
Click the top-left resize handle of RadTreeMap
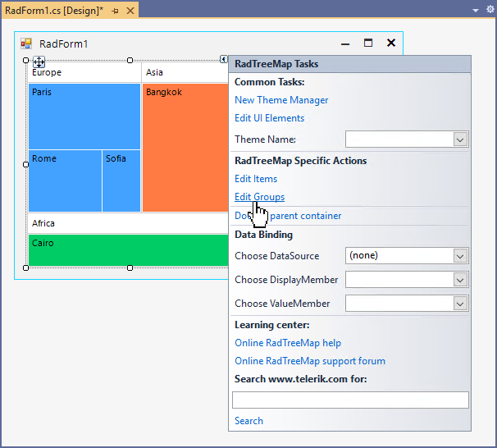click(26, 60)
